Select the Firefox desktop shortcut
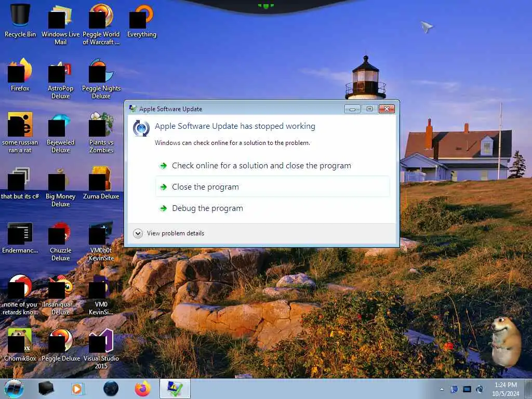The image size is (532, 399). click(20, 75)
